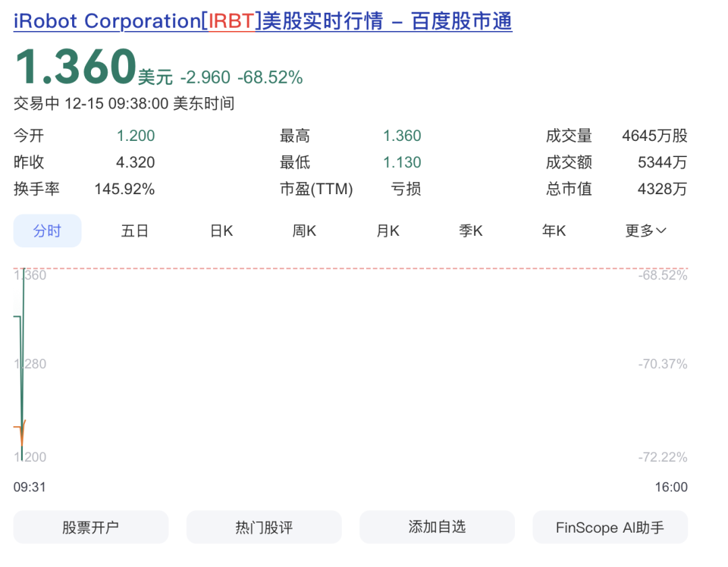Expand the 更多 dropdown
The height and width of the screenshot is (567, 728).
coord(646,231)
